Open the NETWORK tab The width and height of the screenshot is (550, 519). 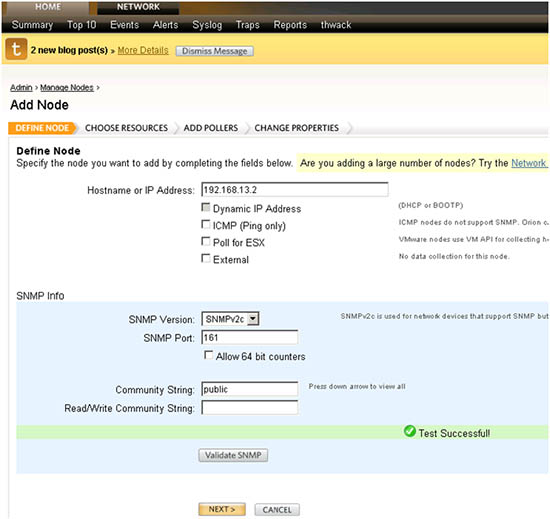[138, 7]
